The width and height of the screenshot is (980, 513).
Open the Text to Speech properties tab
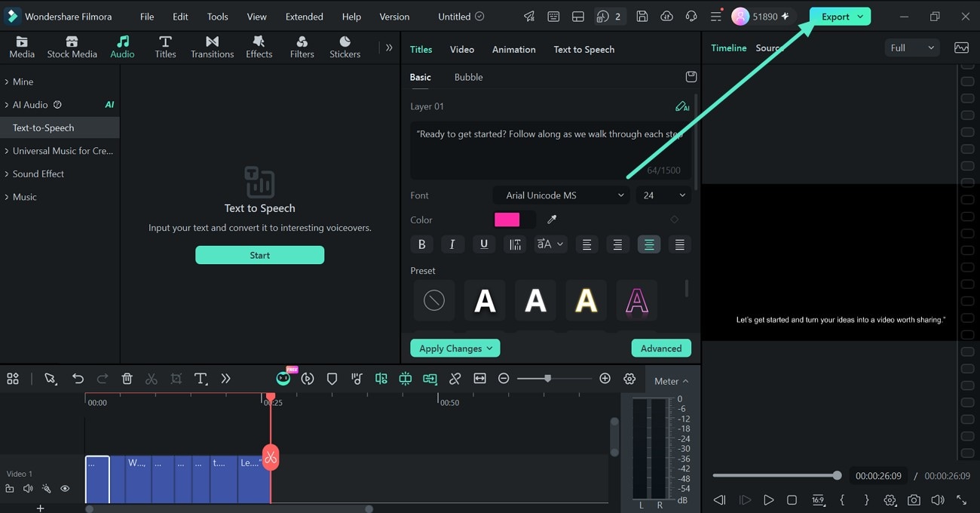pos(583,49)
